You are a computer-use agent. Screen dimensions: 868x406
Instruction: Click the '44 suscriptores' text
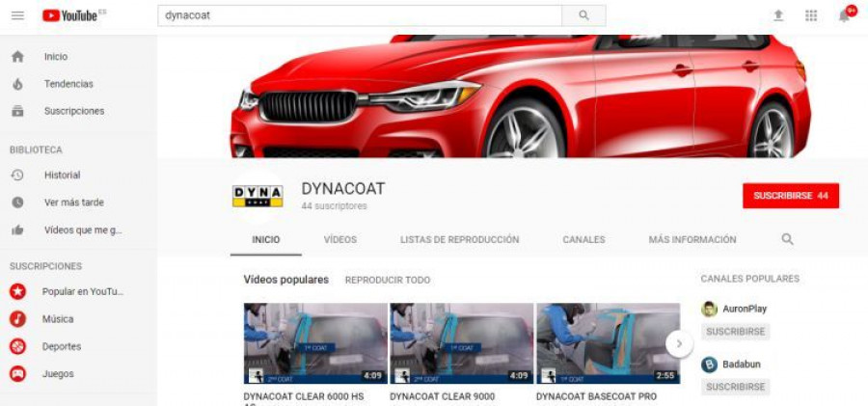pyautogui.click(x=334, y=206)
